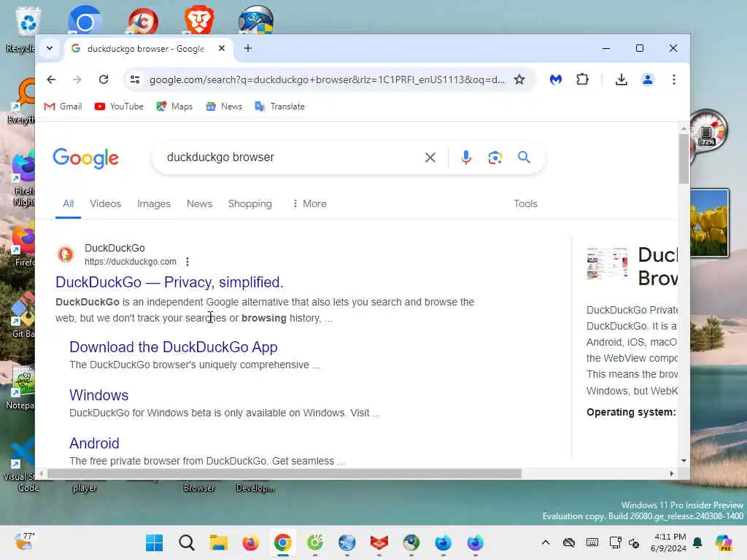Open Chrome downloads icon
The width and height of the screenshot is (747, 560).
point(622,79)
